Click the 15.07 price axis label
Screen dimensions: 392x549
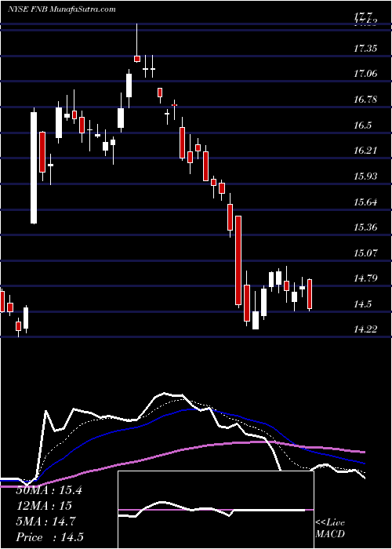365,253
